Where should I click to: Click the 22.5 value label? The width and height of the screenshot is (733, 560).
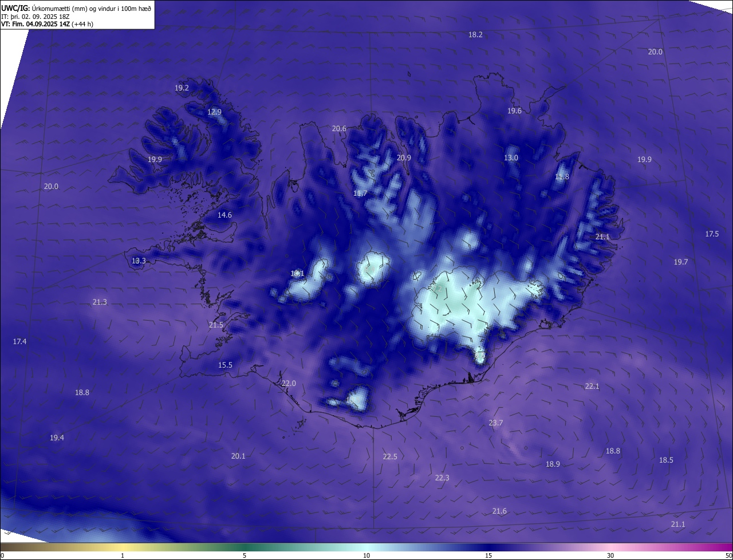point(390,456)
